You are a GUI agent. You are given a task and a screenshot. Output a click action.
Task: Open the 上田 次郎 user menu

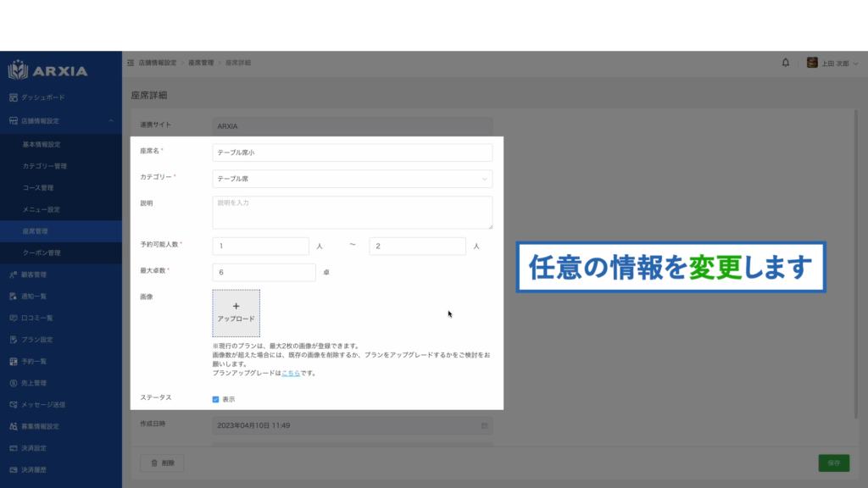click(834, 63)
